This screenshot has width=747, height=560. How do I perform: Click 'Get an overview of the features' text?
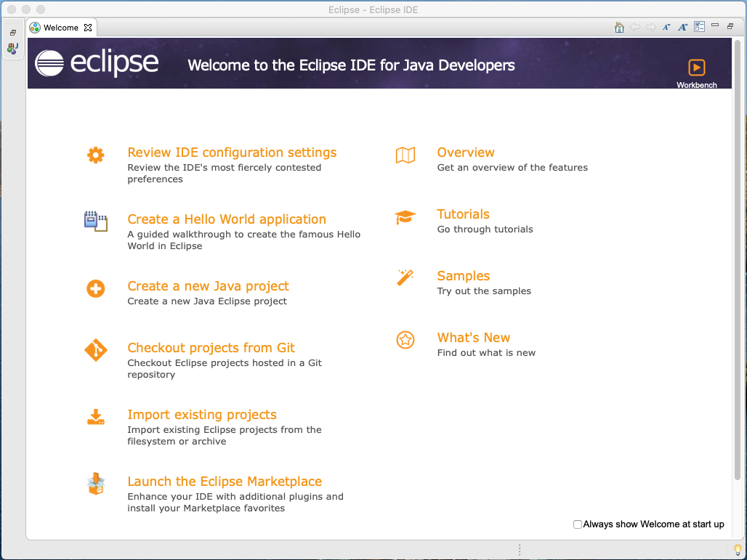pos(512,168)
